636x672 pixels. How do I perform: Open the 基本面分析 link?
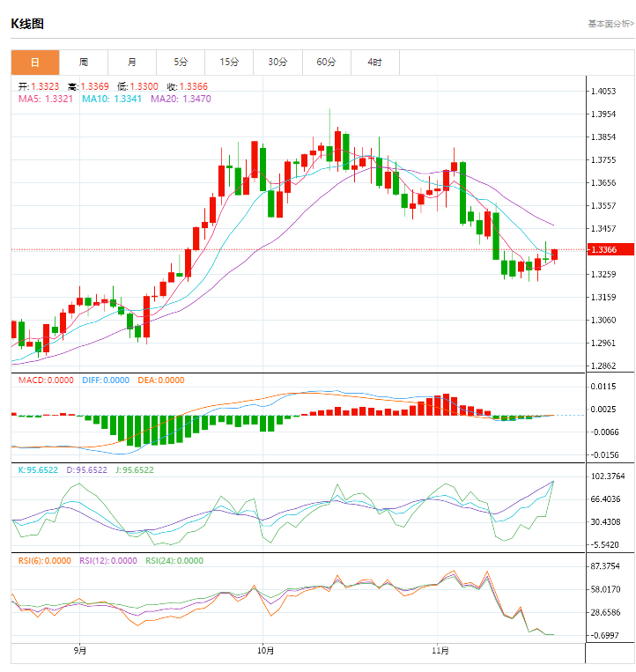tap(610, 24)
